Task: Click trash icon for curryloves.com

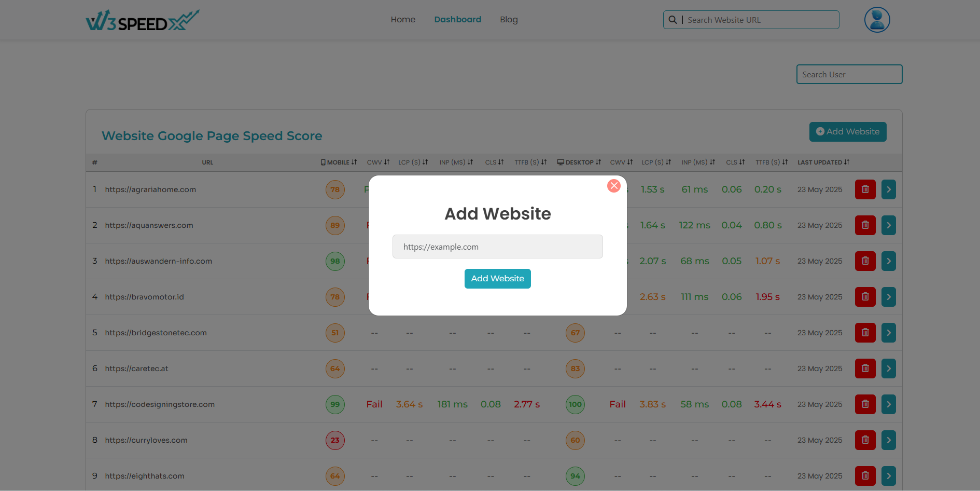Action: click(x=865, y=440)
